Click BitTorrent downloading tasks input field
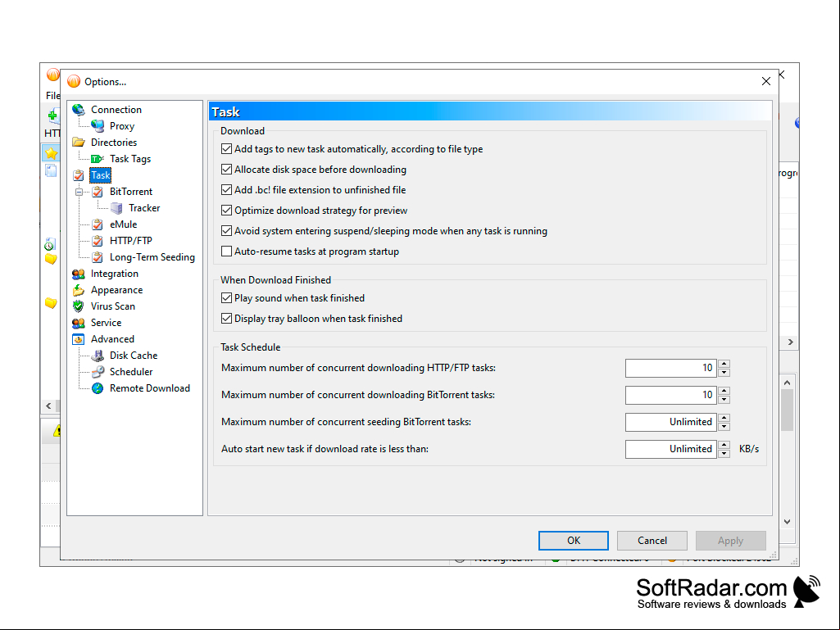 (x=670, y=395)
